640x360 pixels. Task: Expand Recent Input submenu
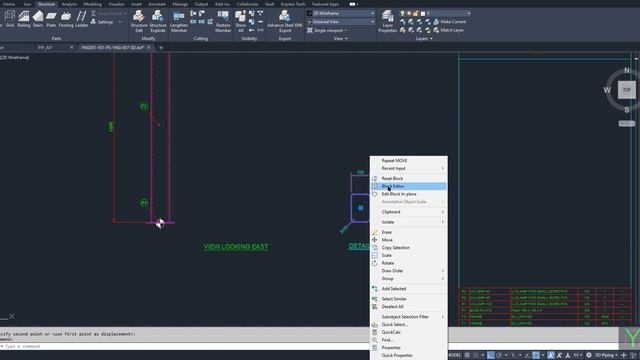409,168
